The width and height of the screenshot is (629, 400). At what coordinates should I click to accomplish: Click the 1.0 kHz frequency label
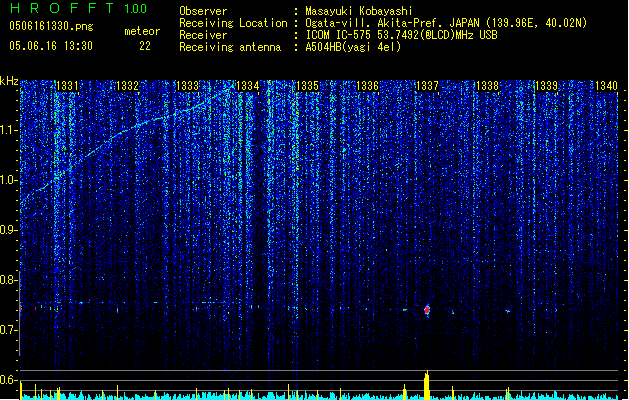9,180
